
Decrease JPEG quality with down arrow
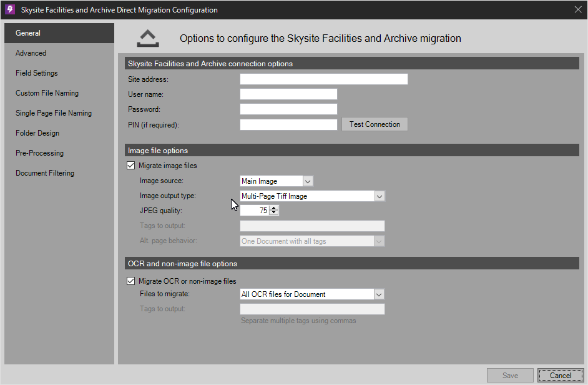[x=274, y=213]
